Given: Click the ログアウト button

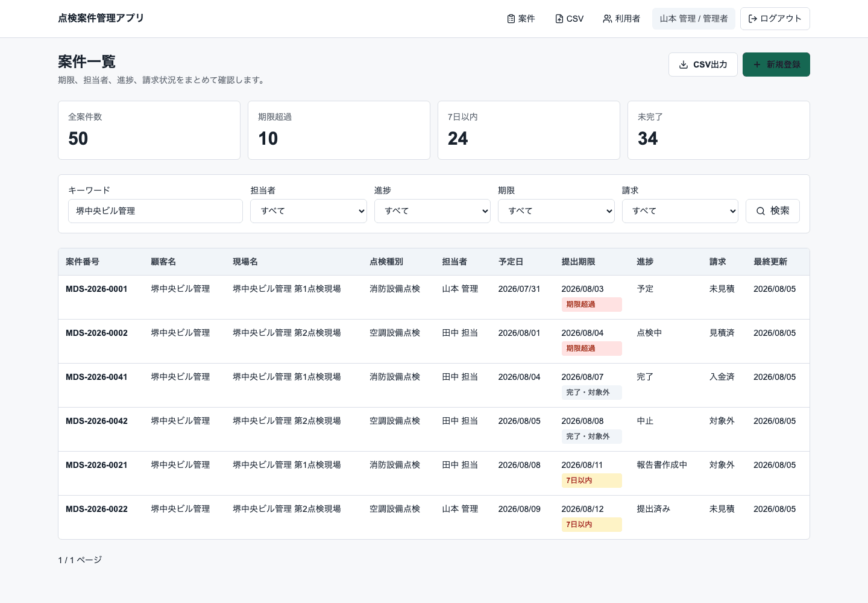Looking at the screenshot, I should coord(775,19).
